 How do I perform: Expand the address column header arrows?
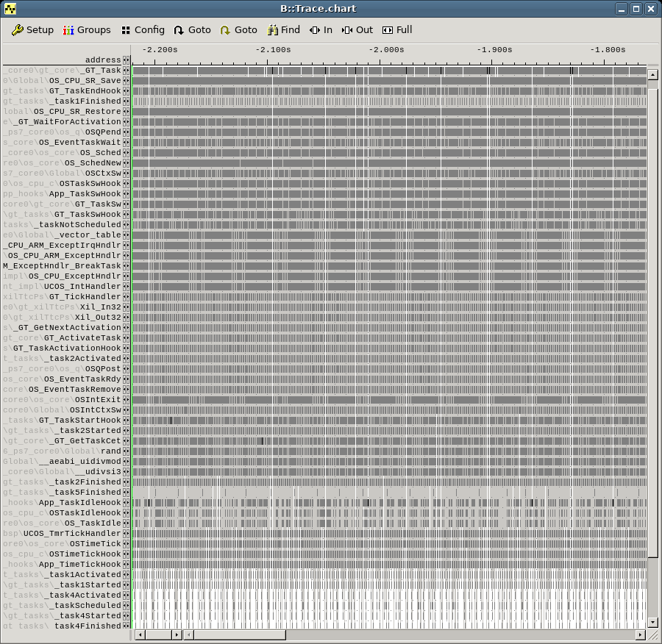point(127,60)
